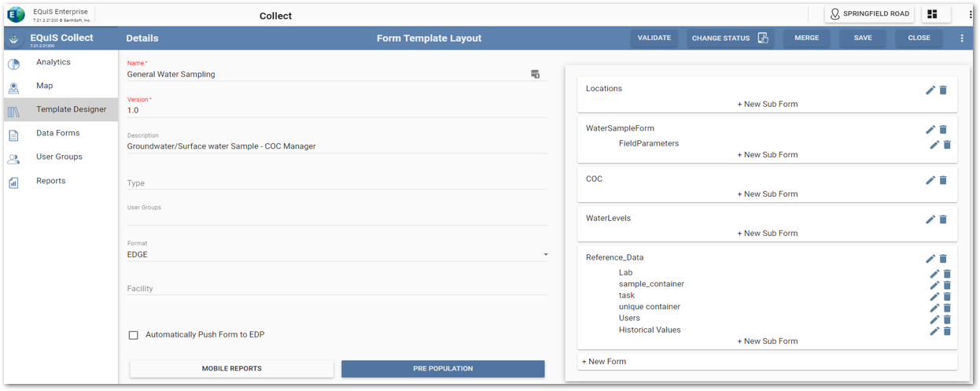Open Data Forms in the sidebar

point(61,133)
